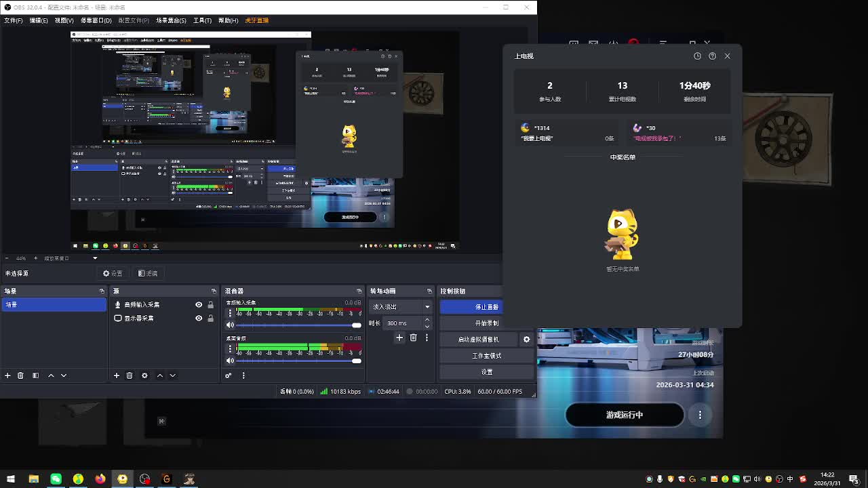Click the 开始录制 button
The height and width of the screenshot is (488, 868).
(x=486, y=323)
